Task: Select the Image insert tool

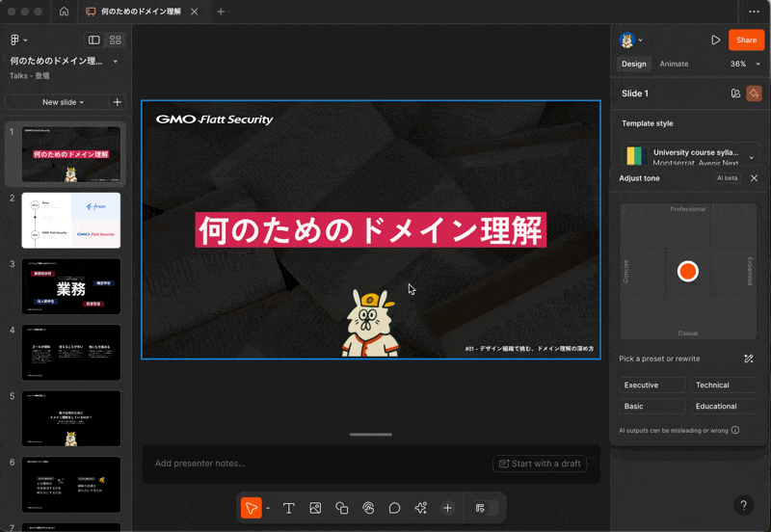Action: pyautogui.click(x=315, y=508)
